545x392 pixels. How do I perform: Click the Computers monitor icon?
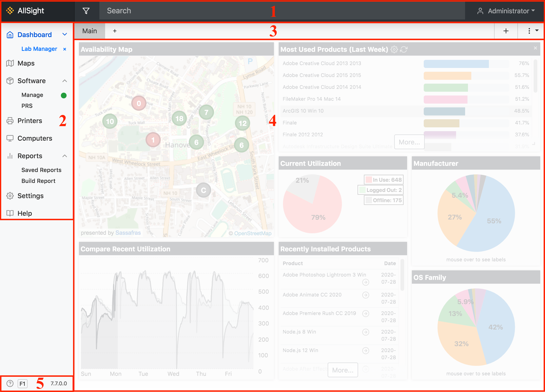[10, 138]
